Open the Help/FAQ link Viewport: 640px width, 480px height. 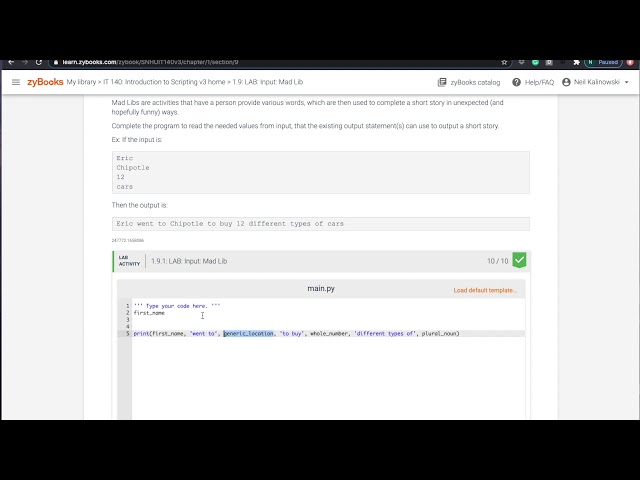539,82
